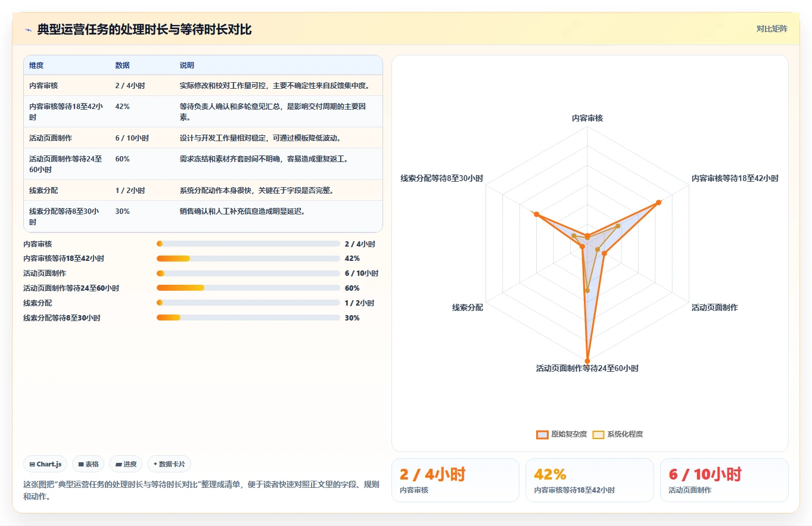Click the 维度 column header
The height and width of the screenshot is (526, 812).
click(x=36, y=66)
